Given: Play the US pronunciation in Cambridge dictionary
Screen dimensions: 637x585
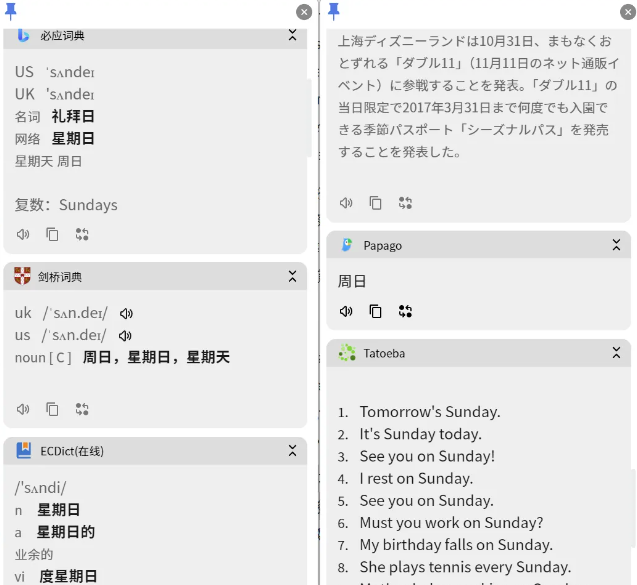Looking at the screenshot, I should point(126,335).
